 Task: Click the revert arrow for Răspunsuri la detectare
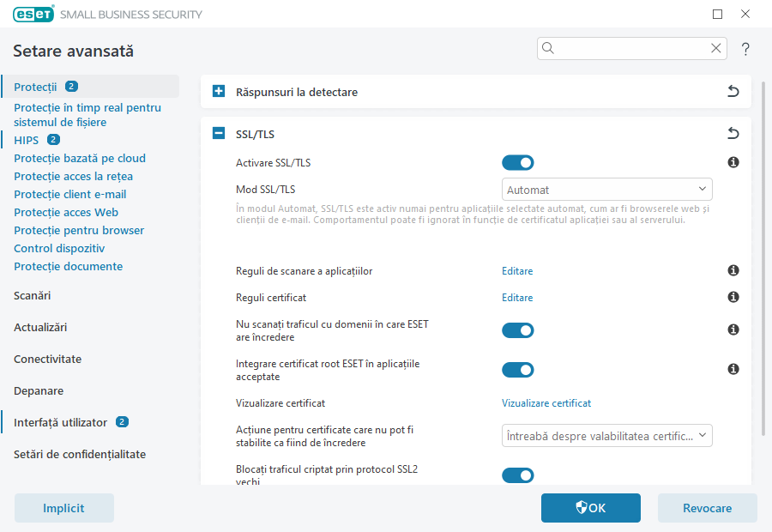coord(733,91)
